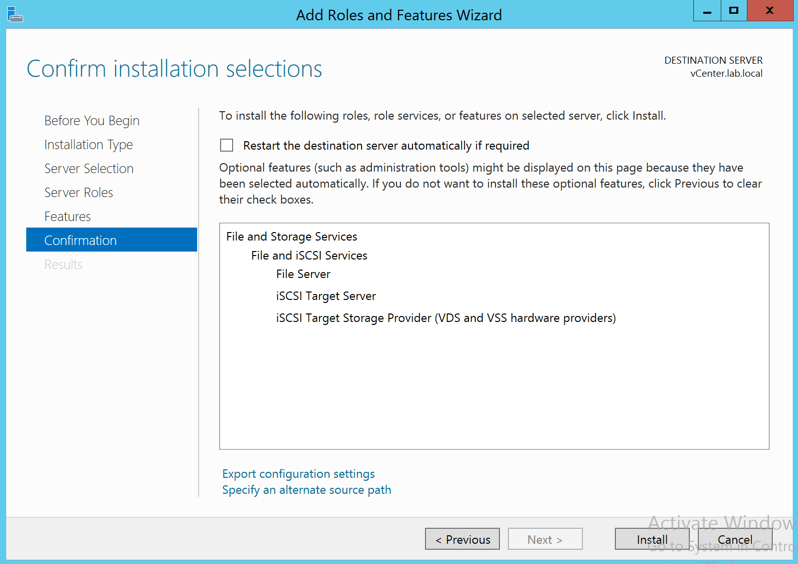Click iSCSI Target Server in list
798x564 pixels.
click(x=326, y=296)
